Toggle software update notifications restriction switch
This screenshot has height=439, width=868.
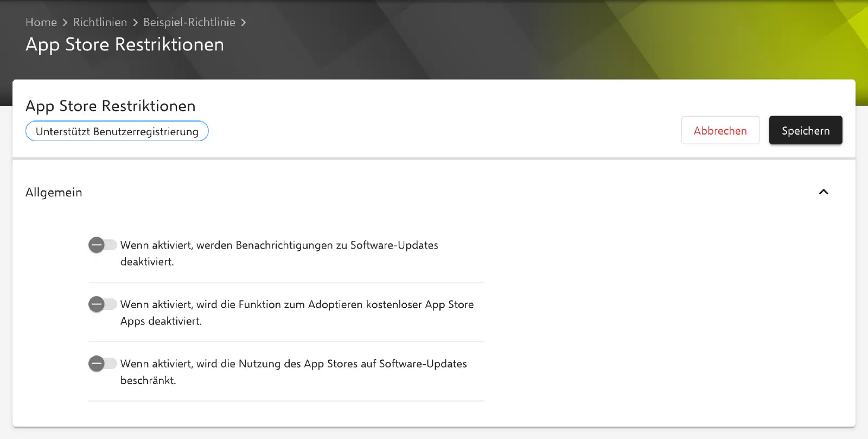(x=103, y=245)
